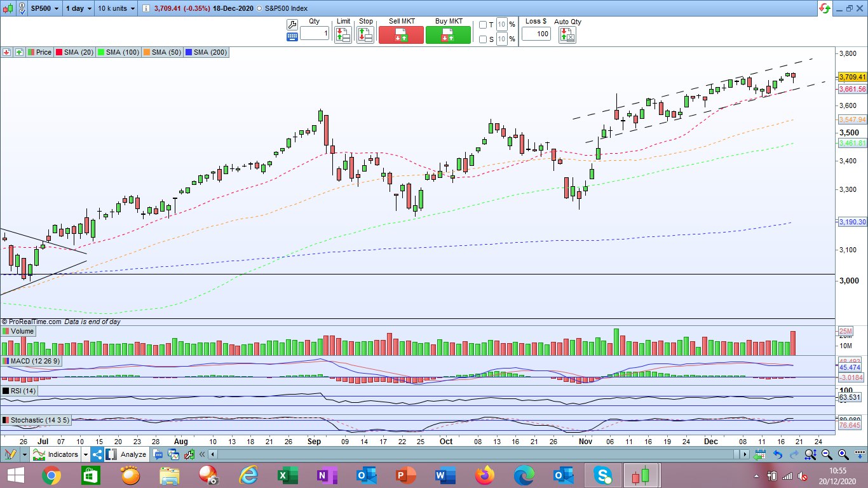This screenshot has height=488, width=868.
Task: Click the Qty input field
Action: (315, 33)
